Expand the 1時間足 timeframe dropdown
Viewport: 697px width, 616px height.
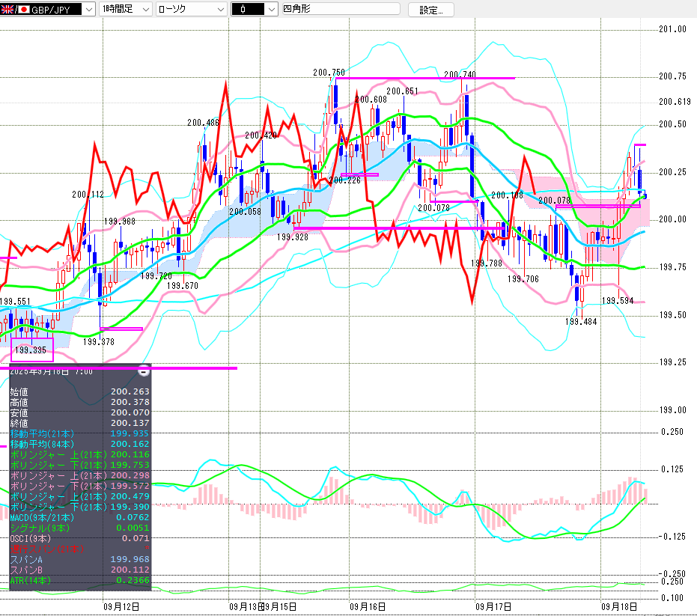coord(144,9)
